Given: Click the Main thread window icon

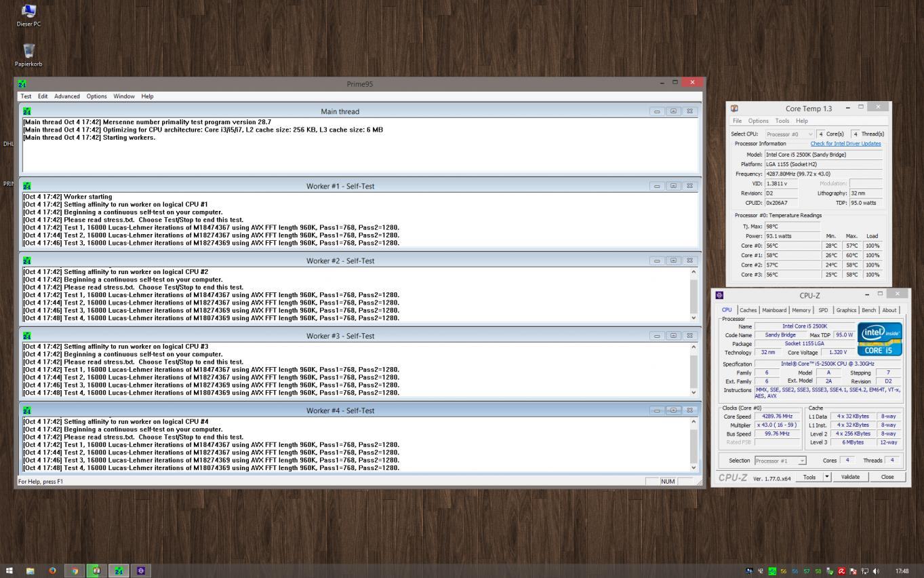Looking at the screenshot, I should 27,111.
